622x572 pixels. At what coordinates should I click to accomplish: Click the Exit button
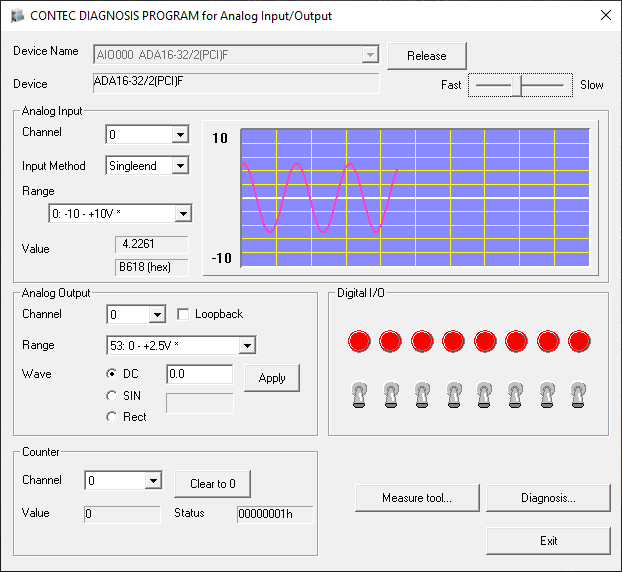pyautogui.click(x=548, y=541)
